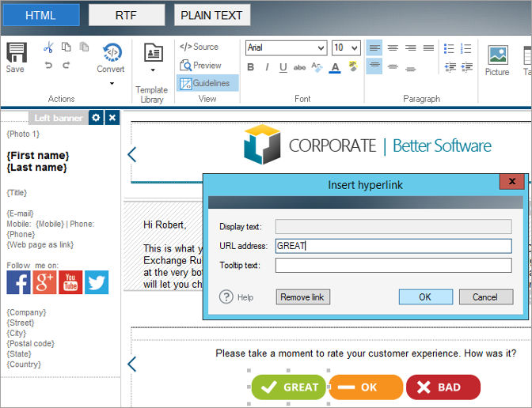Toggle Italic formatting

267,67
